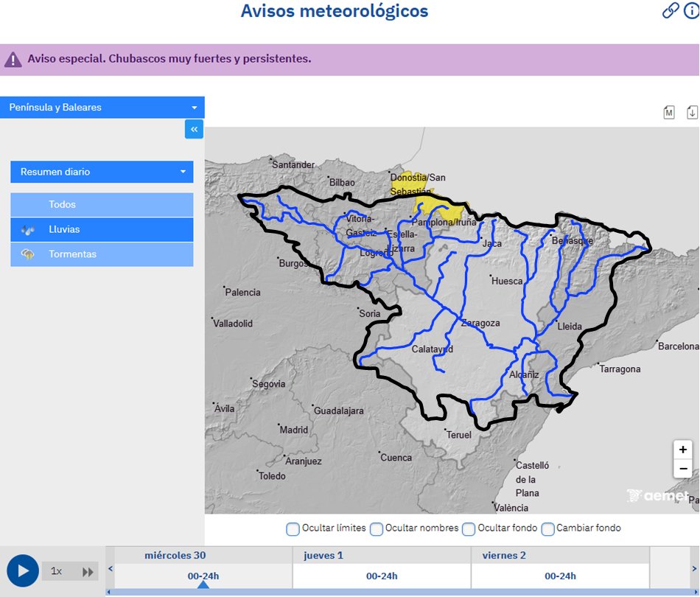Download the map using the download arrow icon
Screen dimensions: 700x597
point(691,112)
